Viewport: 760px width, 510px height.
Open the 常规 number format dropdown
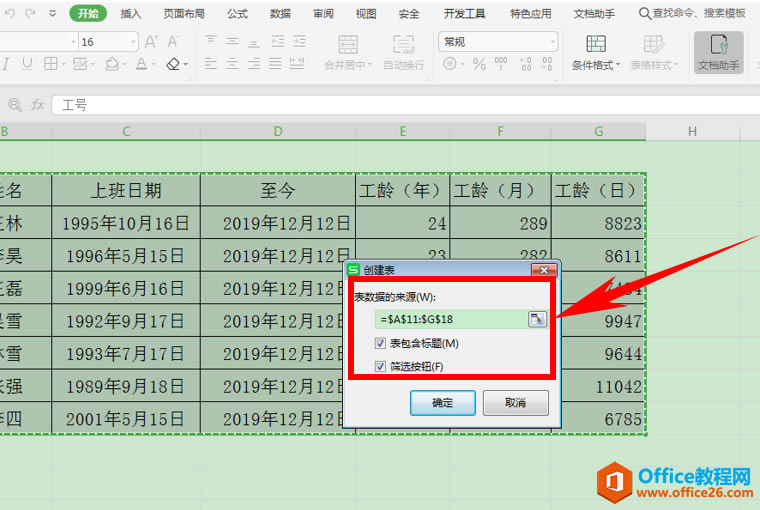[x=551, y=42]
